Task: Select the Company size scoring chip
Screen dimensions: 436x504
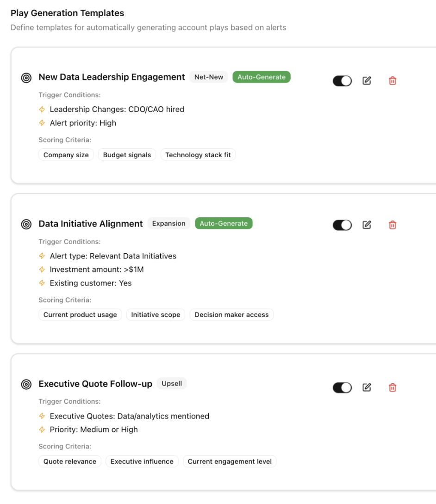Action: pyautogui.click(x=66, y=155)
